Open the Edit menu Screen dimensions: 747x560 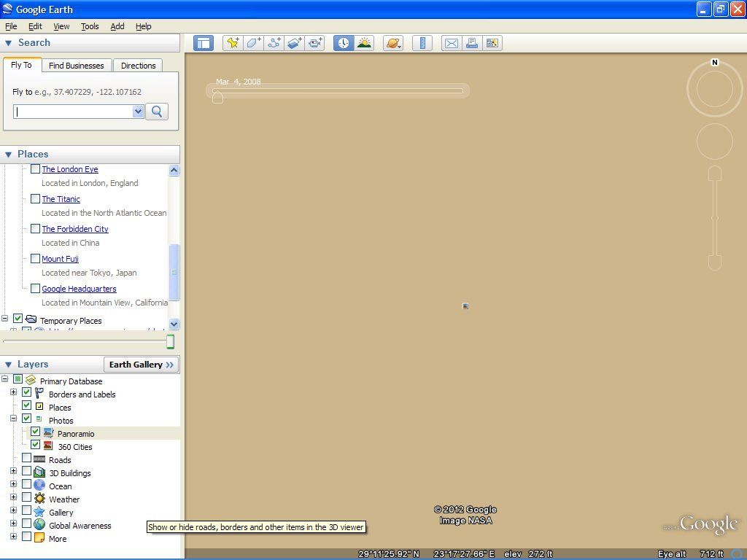point(35,26)
